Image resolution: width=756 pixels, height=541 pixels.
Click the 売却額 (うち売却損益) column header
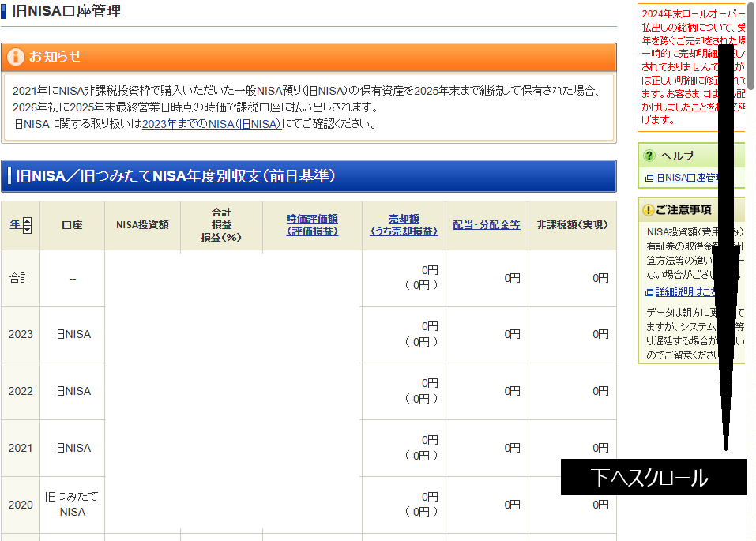(x=404, y=225)
